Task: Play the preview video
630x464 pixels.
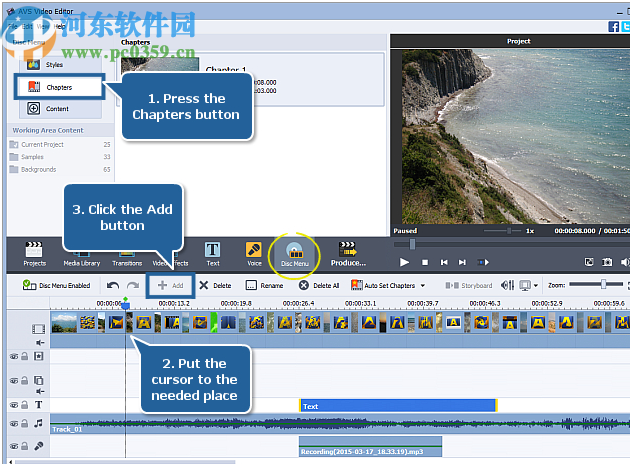Action: point(404,262)
